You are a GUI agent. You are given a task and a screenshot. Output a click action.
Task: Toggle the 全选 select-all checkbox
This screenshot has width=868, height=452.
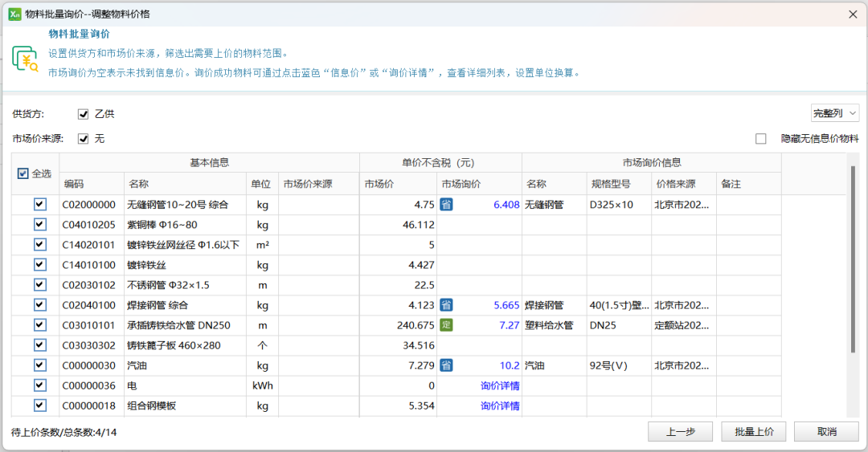pyautogui.click(x=23, y=173)
